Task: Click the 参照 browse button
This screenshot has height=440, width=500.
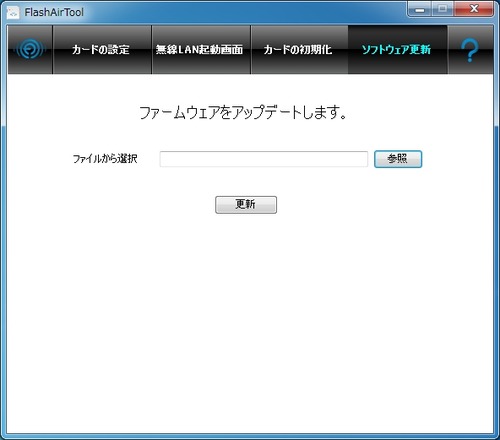Action: [398, 159]
